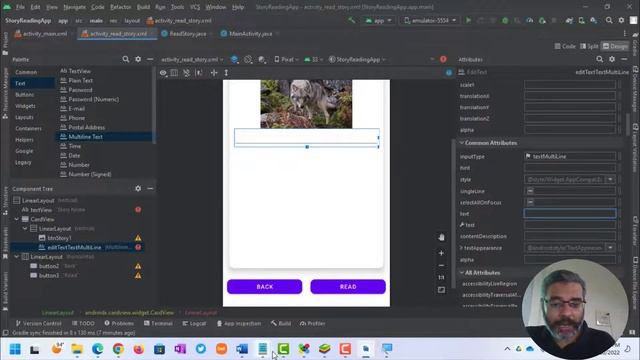Click the text attribute input field
Image resolution: width=640 pixels, height=360 pixels.
pyautogui.click(x=570, y=213)
